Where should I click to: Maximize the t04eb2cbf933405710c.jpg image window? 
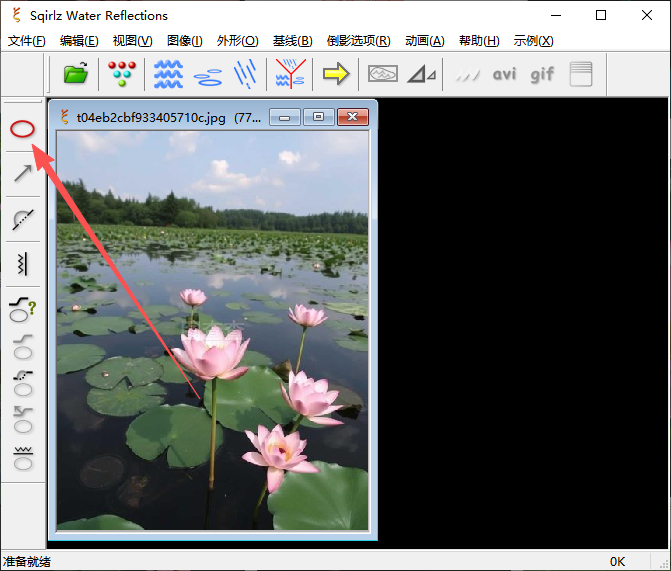click(318, 117)
